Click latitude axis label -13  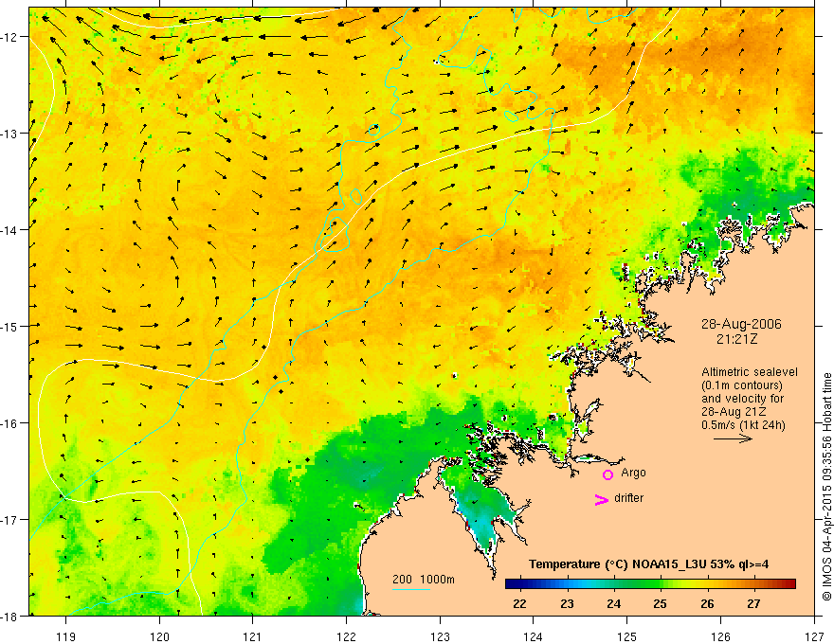click(10, 134)
